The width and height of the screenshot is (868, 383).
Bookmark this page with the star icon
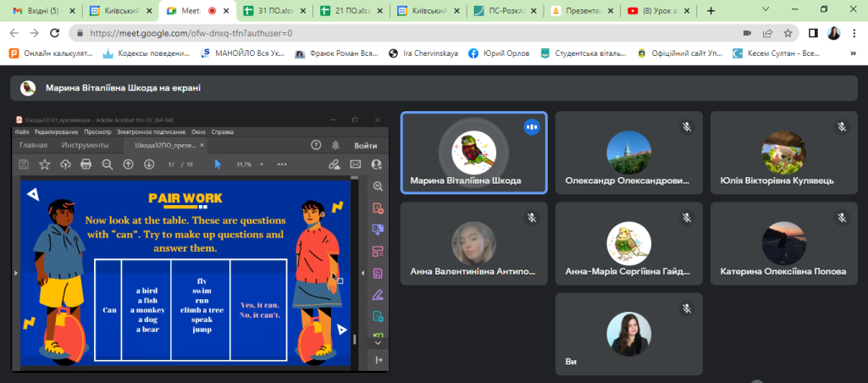(x=788, y=33)
